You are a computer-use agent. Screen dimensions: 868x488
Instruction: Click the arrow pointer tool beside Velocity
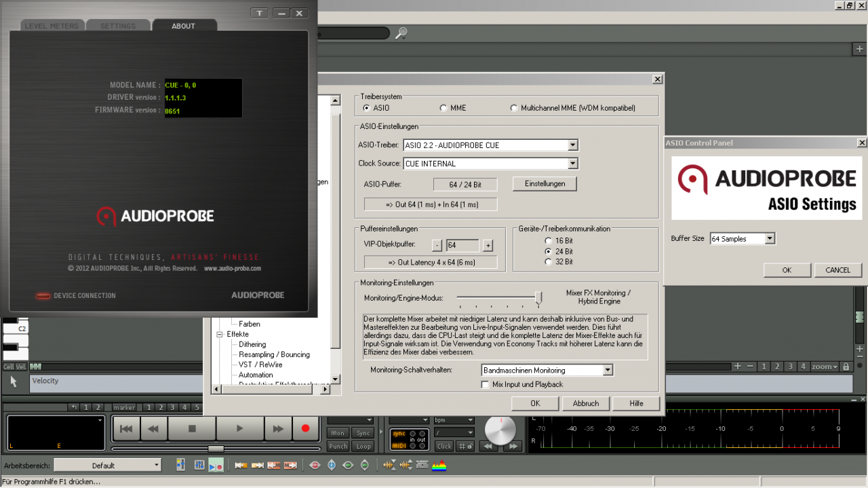[x=14, y=382]
